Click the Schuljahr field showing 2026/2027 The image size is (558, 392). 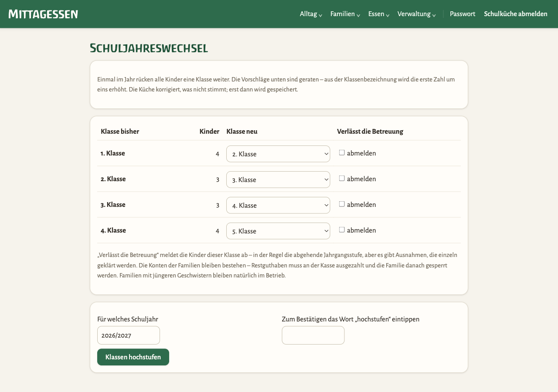tap(129, 335)
